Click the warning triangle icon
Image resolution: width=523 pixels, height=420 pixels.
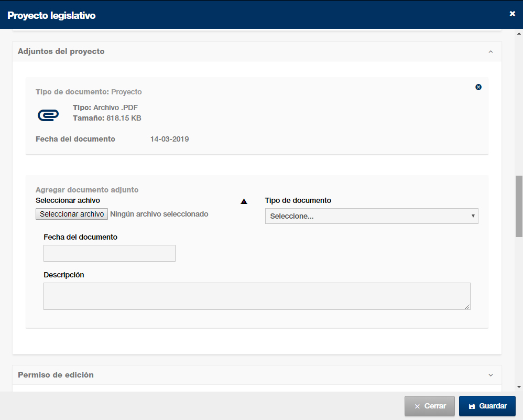244,201
